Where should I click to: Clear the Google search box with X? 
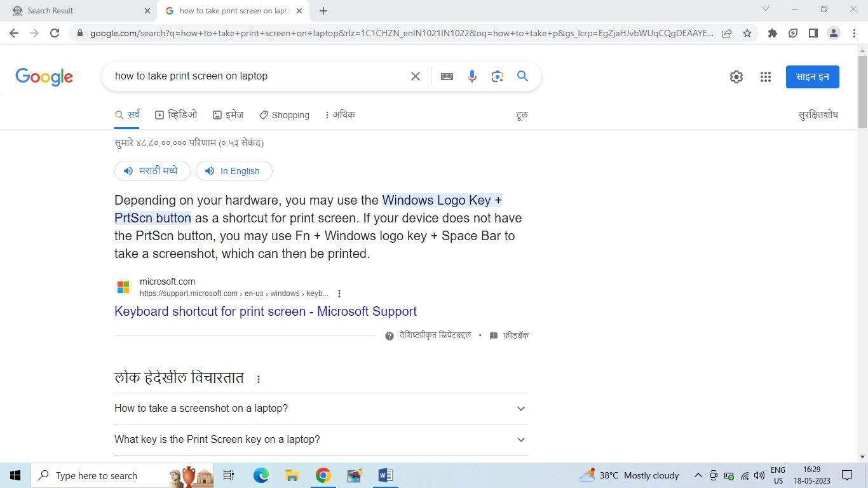point(416,76)
